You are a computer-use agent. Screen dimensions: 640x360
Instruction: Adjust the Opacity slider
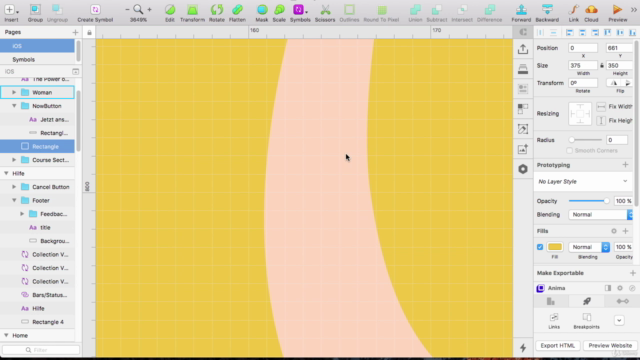click(x=589, y=201)
